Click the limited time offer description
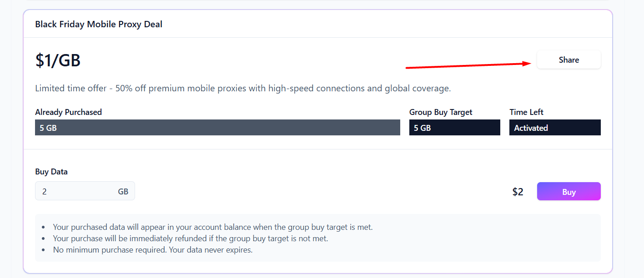The width and height of the screenshot is (644, 278). [x=243, y=88]
